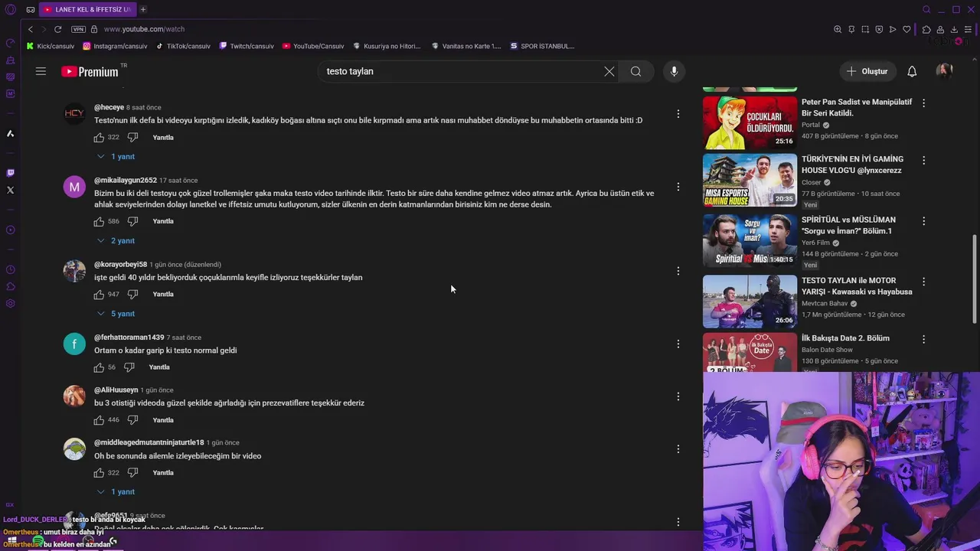Open İlk Bakışta Date 2. Bölüm title
The height and width of the screenshot is (551, 980).
click(x=845, y=338)
